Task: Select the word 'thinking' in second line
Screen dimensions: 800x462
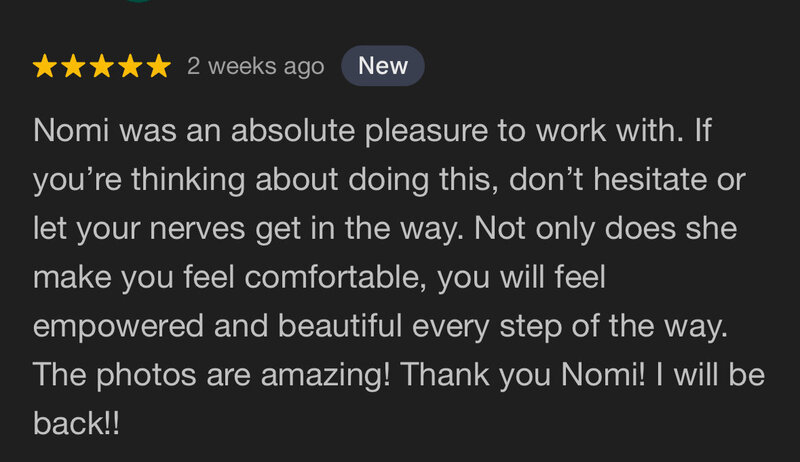Action: pos(188,181)
